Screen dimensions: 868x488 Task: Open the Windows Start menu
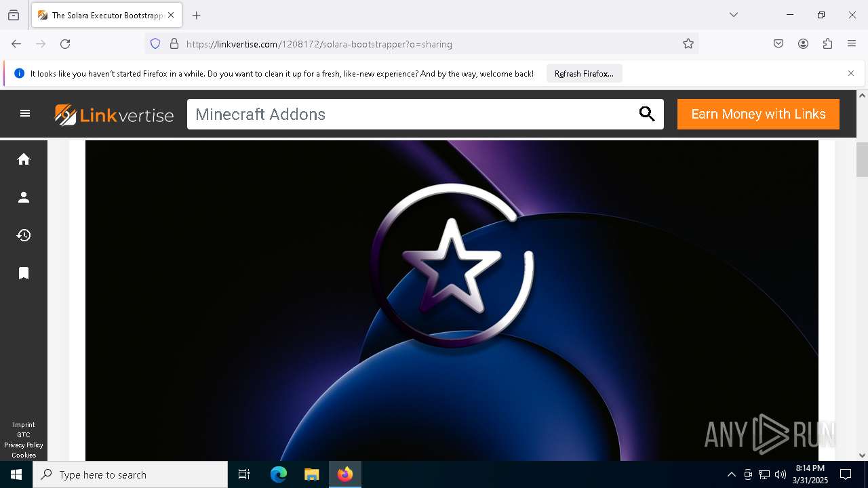tap(16, 474)
